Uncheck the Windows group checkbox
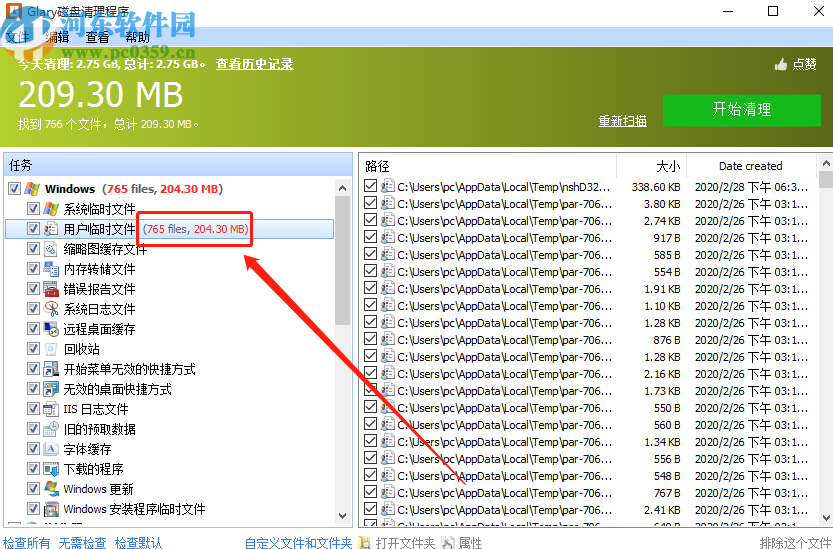The width and height of the screenshot is (833, 549). click(x=15, y=189)
